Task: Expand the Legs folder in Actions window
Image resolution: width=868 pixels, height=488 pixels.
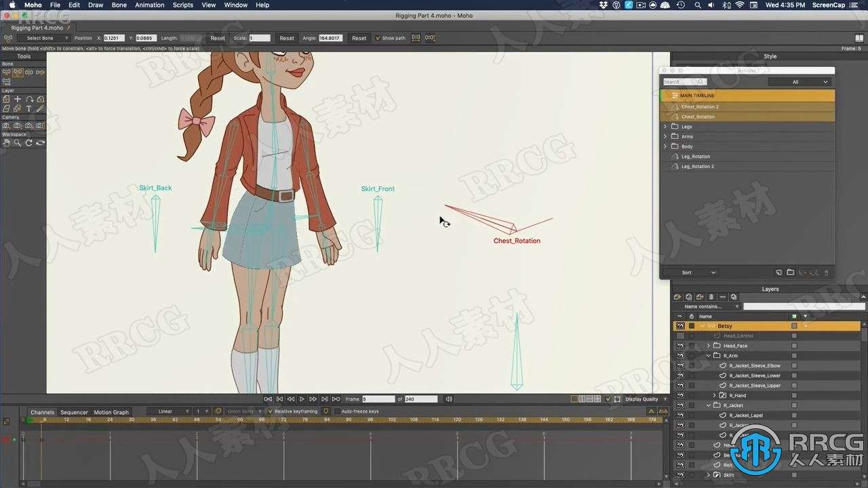Action: coord(665,126)
